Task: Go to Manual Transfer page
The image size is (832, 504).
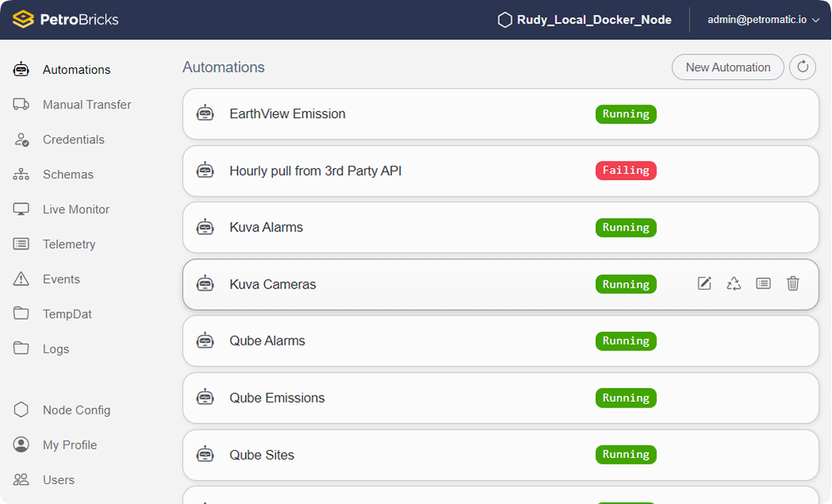Action: click(87, 105)
